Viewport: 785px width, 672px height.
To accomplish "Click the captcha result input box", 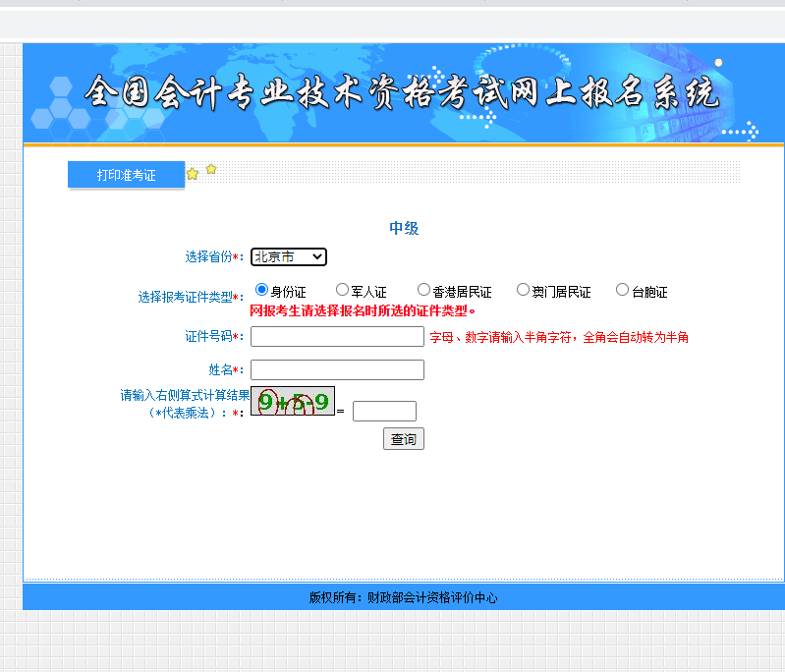I will (x=384, y=412).
